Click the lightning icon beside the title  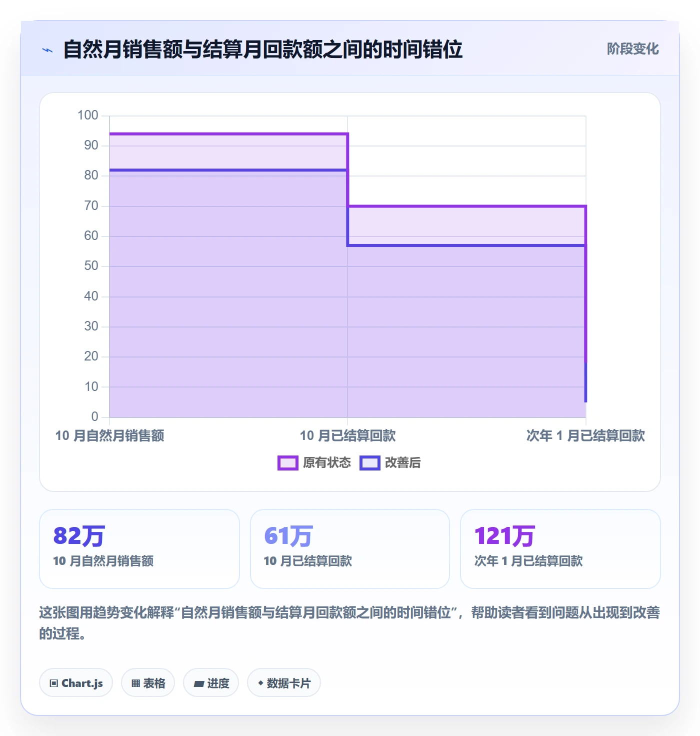(x=47, y=50)
